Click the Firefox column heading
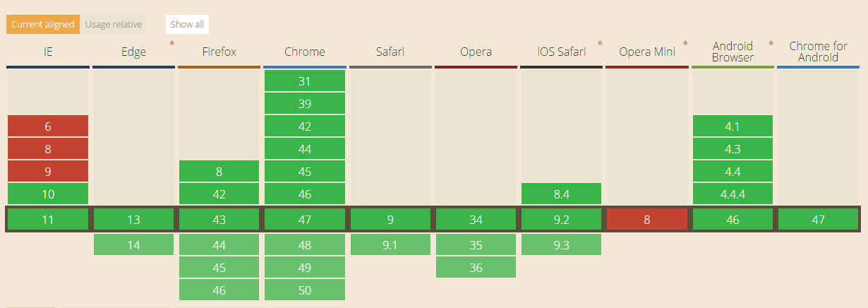The image size is (868, 308). [219, 52]
